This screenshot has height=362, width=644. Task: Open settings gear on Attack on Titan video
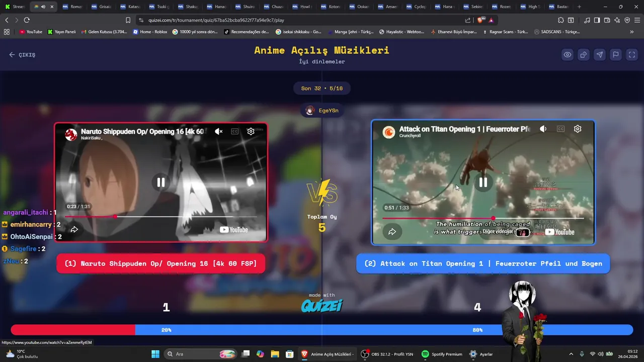[578, 129]
